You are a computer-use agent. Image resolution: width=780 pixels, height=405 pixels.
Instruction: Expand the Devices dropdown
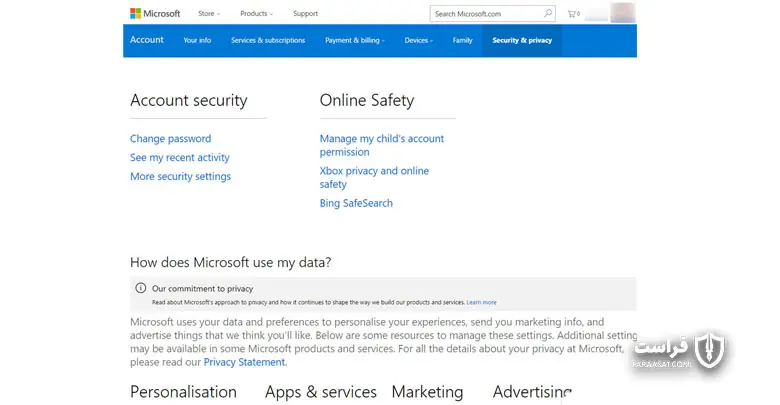tap(418, 40)
